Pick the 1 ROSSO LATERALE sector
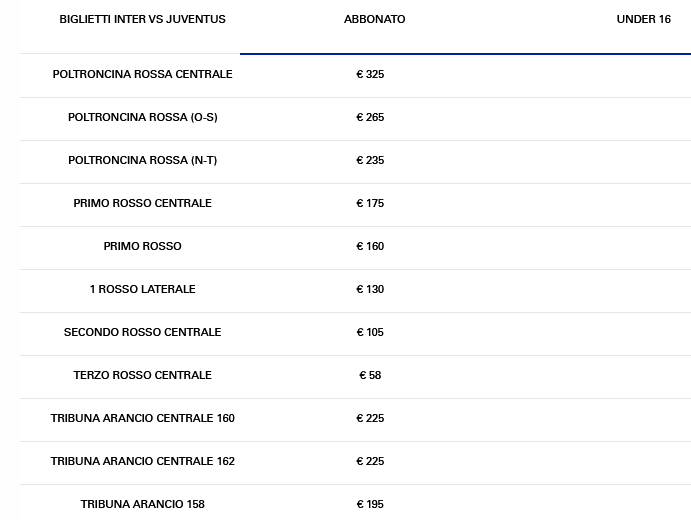691x520 pixels. [x=142, y=289]
